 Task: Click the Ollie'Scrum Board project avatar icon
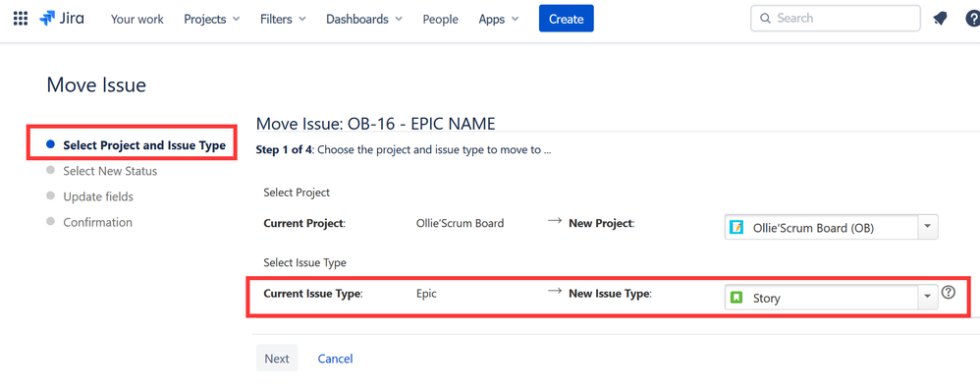point(736,228)
